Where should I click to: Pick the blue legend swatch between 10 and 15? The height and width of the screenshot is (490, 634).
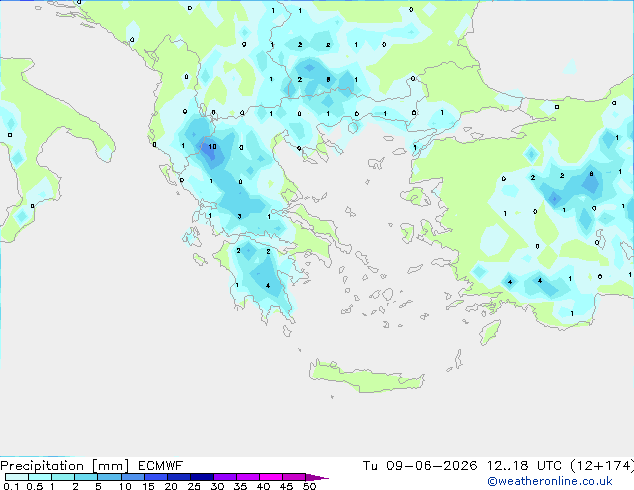pyautogui.click(x=133, y=477)
